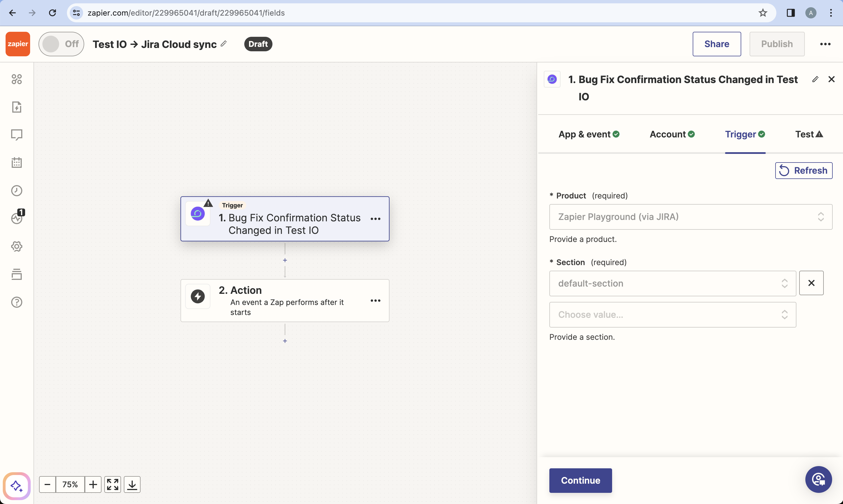843x504 pixels.
Task: Expand the Choose value section dropdown
Action: click(x=672, y=314)
